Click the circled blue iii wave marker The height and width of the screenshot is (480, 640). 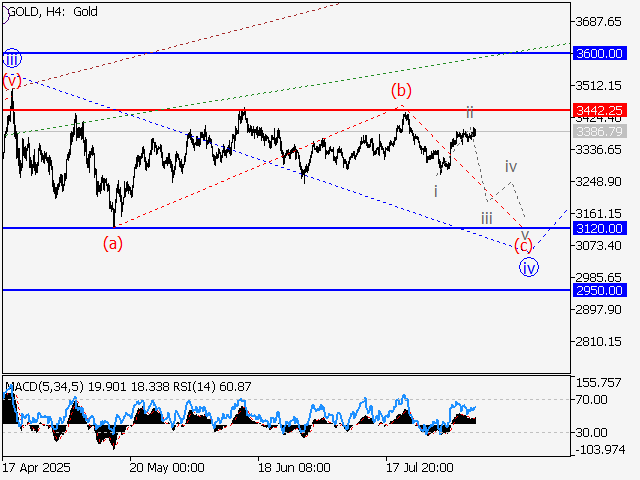click(x=11, y=57)
